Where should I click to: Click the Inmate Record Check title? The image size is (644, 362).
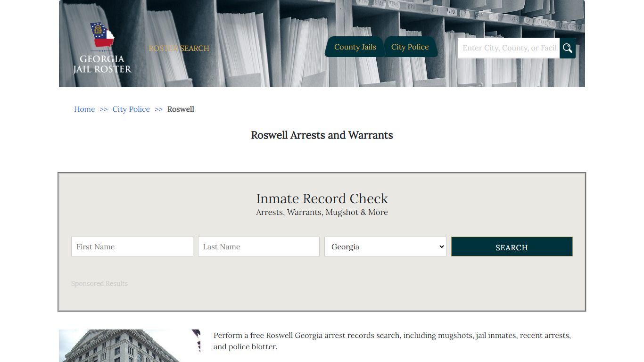pyautogui.click(x=322, y=198)
